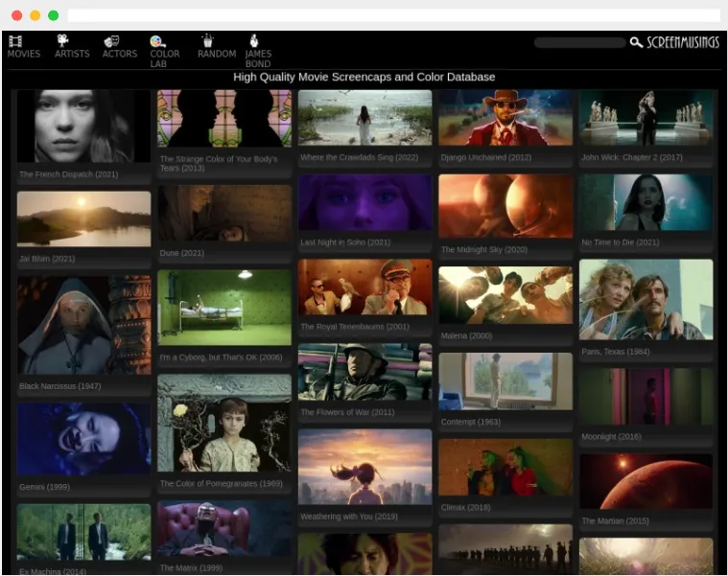Viewport: 728px width, 576px height.
Task: Open I'm a Cyborg, but That's OK thumbnail
Action: [224, 308]
